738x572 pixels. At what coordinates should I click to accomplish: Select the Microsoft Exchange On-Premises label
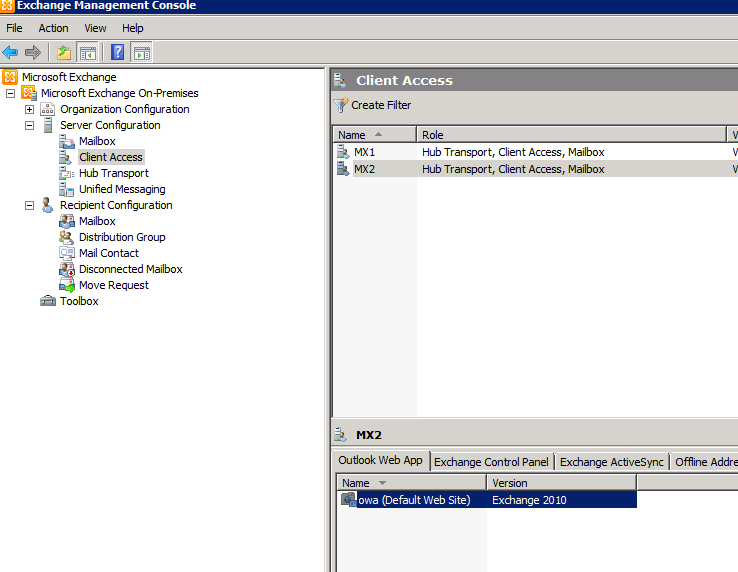click(x=120, y=93)
